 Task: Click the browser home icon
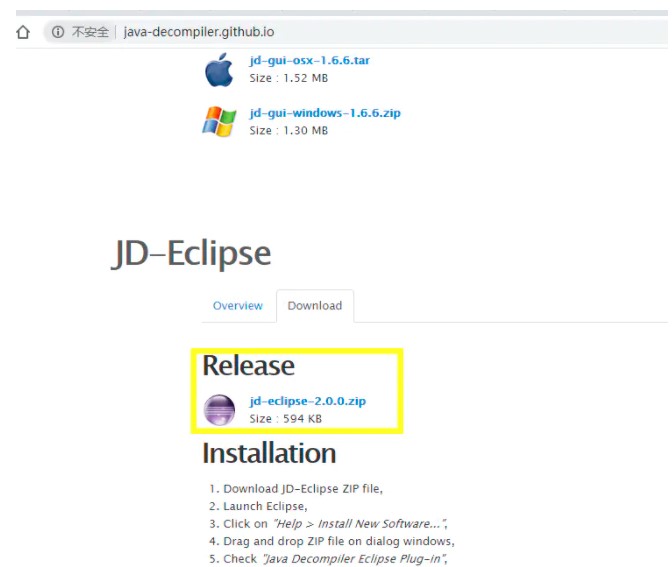click(x=22, y=32)
